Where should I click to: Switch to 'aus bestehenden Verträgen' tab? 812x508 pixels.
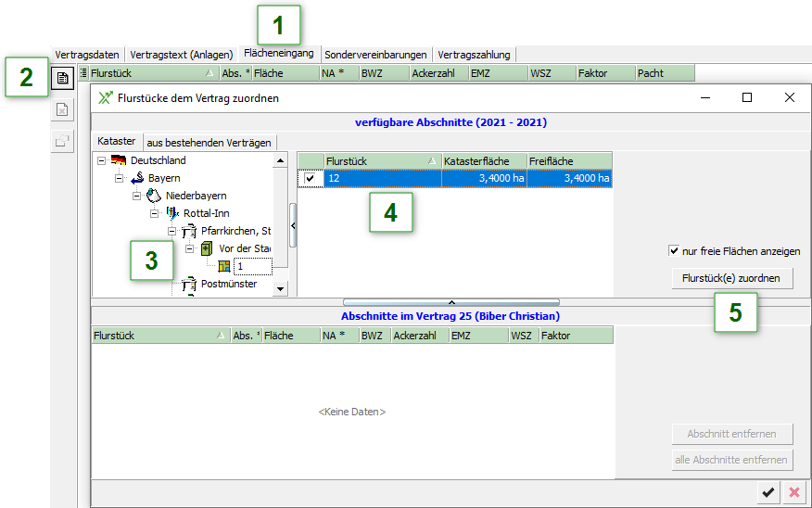click(x=209, y=143)
